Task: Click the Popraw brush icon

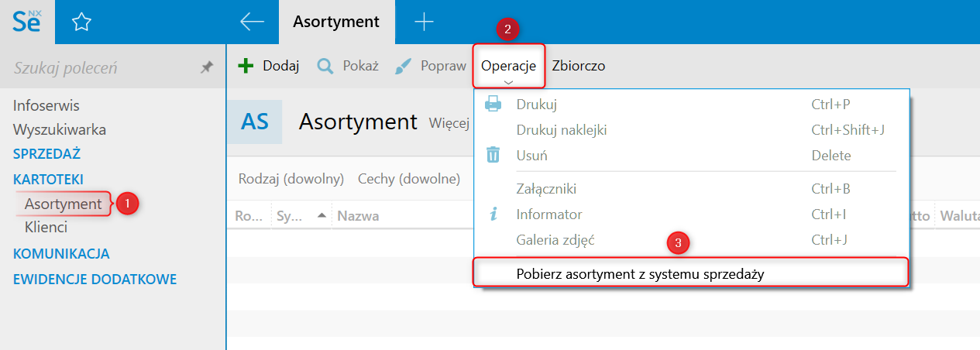Action: pyautogui.click(x=404, y=67)
